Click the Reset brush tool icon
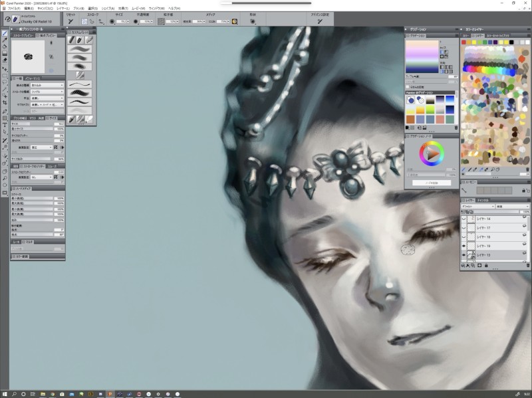Image resolution: width=532 pixels, height=398 pixels. [x=70, y=21]
